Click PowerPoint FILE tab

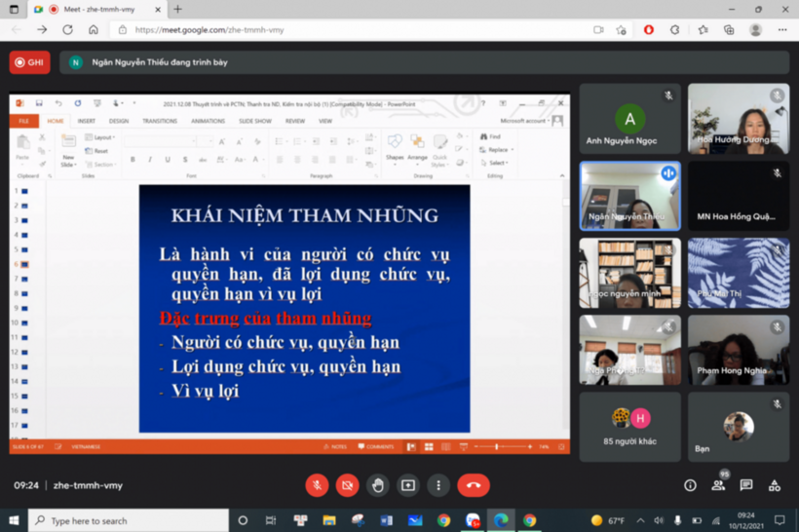[x=24, y=121]
